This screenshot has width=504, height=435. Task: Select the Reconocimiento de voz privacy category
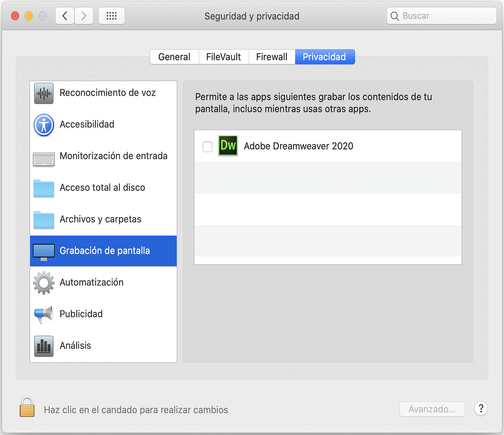tap(108, 93)
